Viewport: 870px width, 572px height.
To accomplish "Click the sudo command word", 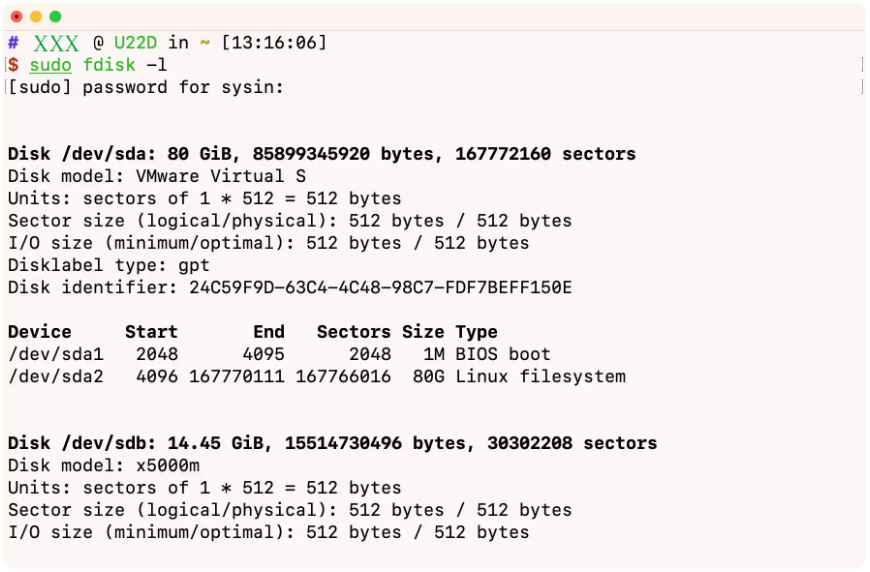I will (50, 65).
